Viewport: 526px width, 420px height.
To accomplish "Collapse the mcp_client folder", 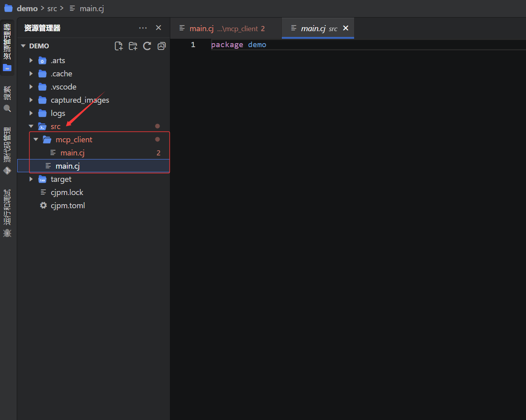I will click(36, 139).
